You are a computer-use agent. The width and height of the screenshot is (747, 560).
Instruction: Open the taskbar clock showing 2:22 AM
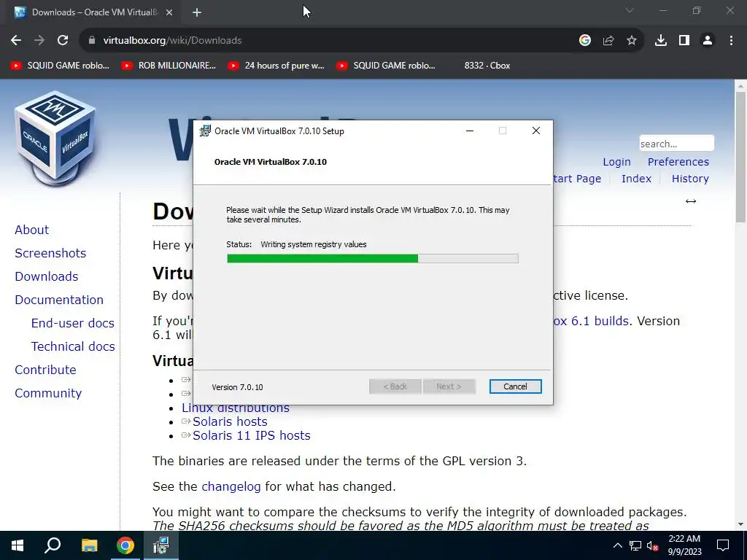point(684,545)
